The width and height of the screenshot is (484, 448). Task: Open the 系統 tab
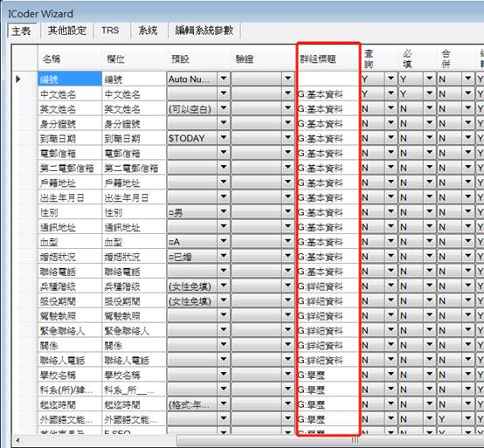point(148,31)
